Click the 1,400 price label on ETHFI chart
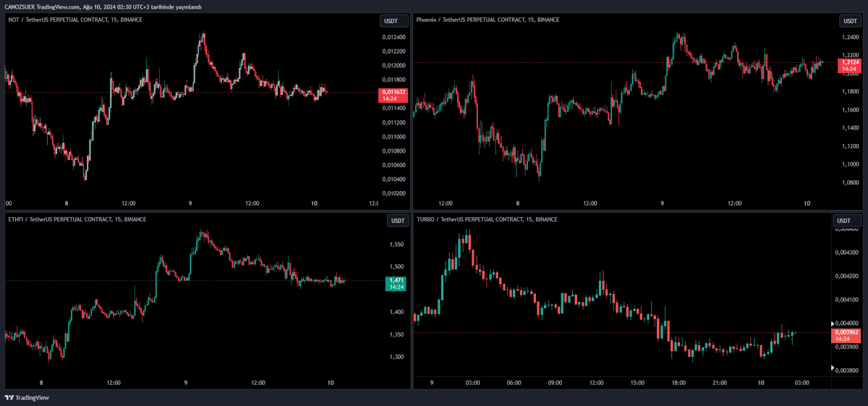 396,312
